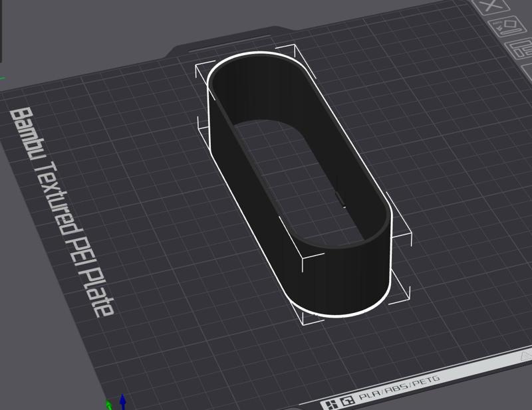Screen dimensions: 532x410
Task: Click the remove plate X icon
Action: tap(491, 7)
